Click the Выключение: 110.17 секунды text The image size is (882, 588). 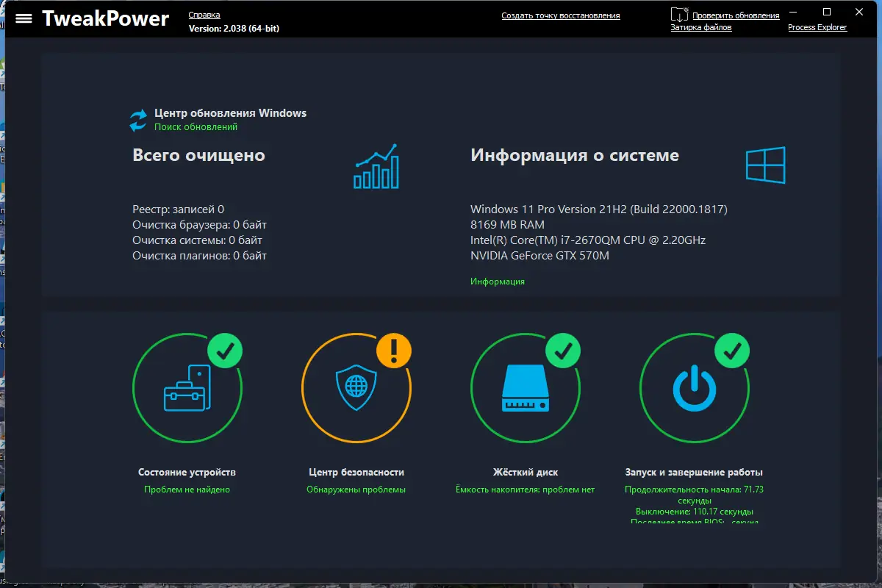click(694, 512)
